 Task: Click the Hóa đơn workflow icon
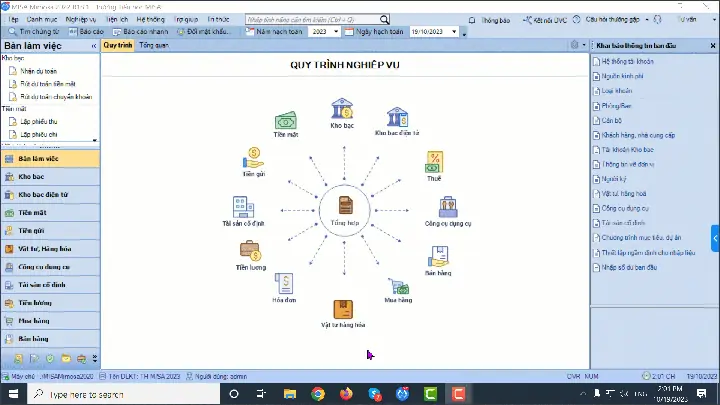(285, 283)
